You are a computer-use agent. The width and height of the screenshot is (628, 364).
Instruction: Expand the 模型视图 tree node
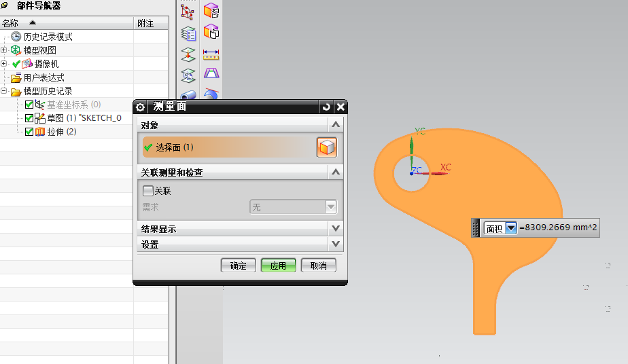(4, 50)
